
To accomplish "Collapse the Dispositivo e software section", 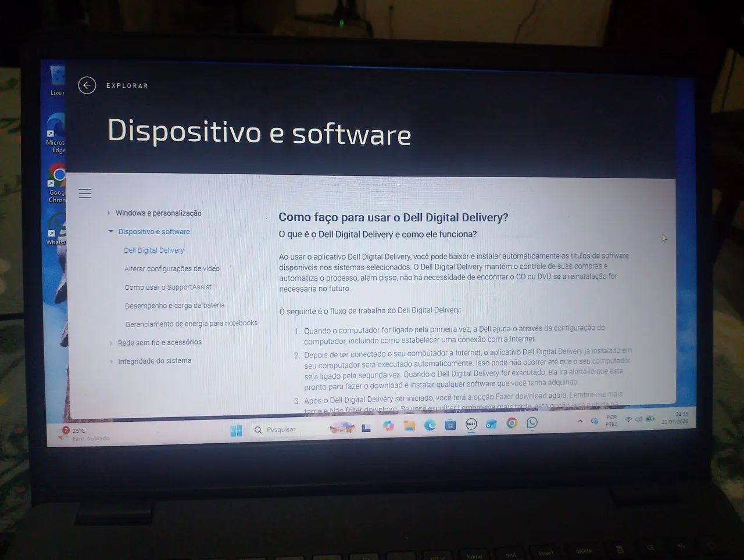I will click(x=110, y=231).
